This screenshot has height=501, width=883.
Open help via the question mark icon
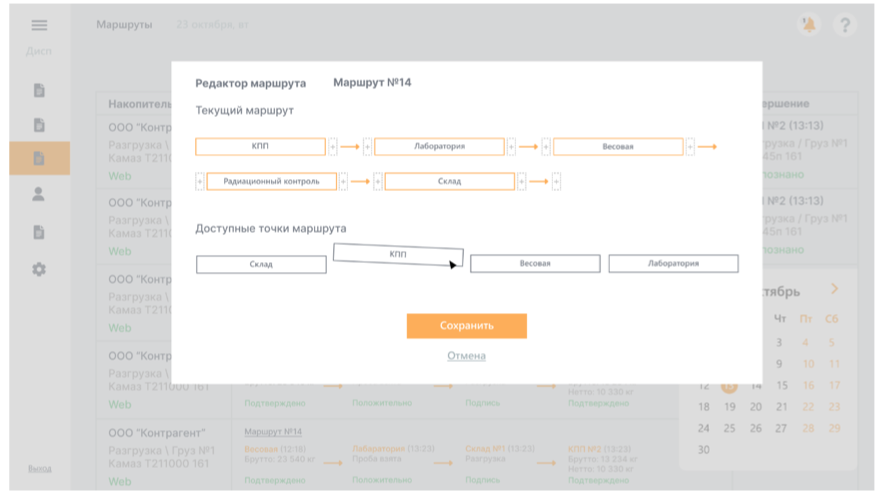point(845,25)
